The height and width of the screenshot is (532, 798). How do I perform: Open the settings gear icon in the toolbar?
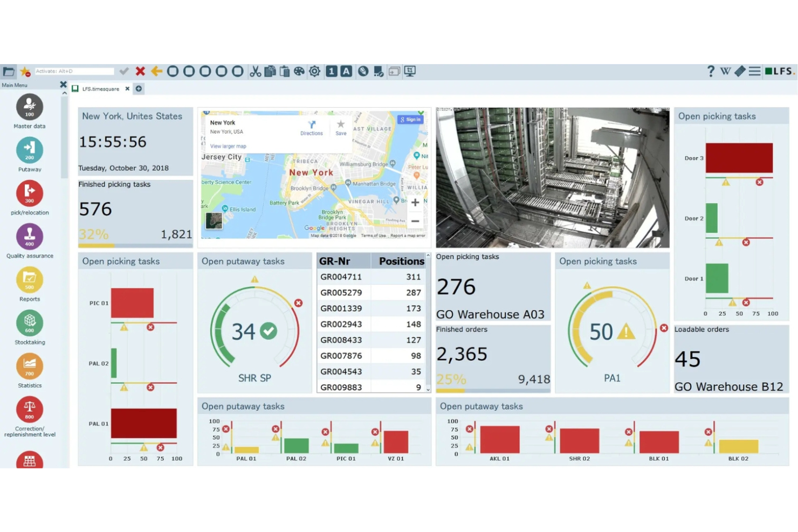point(315,71)
